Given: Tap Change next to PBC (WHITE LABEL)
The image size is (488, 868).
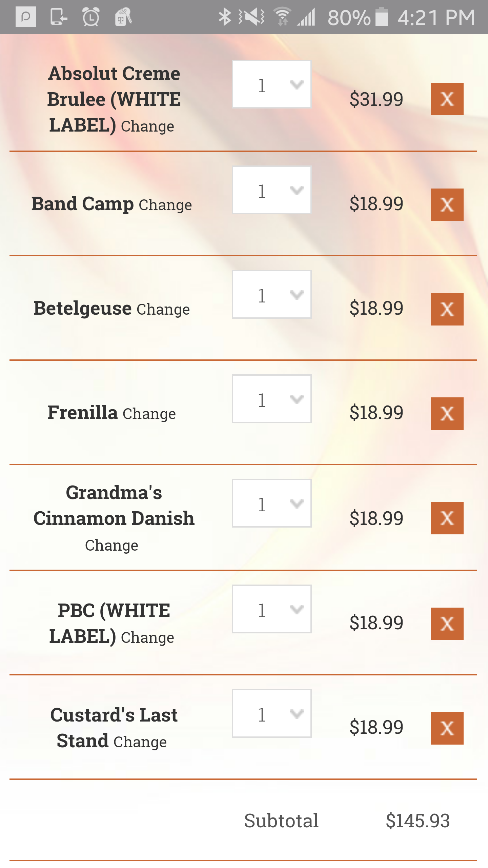Looking at the screenshot, I should pyautogui.click(x=147, y=637).
